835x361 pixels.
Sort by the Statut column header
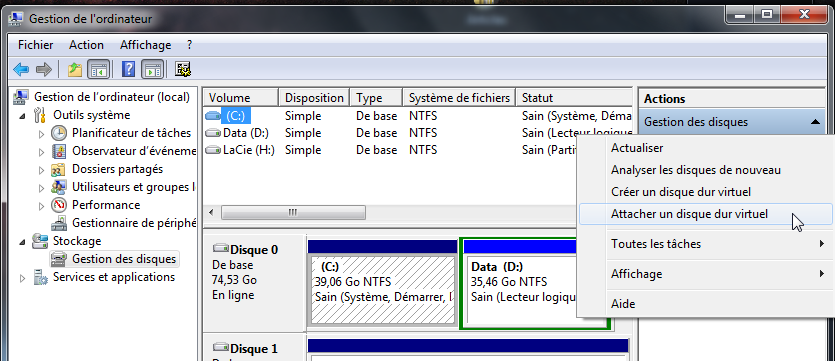[x=574, y=98]
